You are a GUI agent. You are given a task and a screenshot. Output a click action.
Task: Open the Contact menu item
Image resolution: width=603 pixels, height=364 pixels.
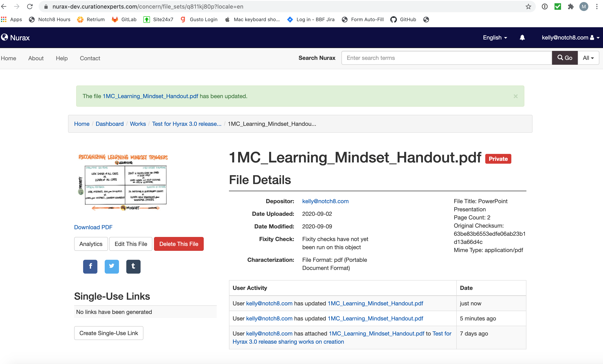tap(90, 58)
